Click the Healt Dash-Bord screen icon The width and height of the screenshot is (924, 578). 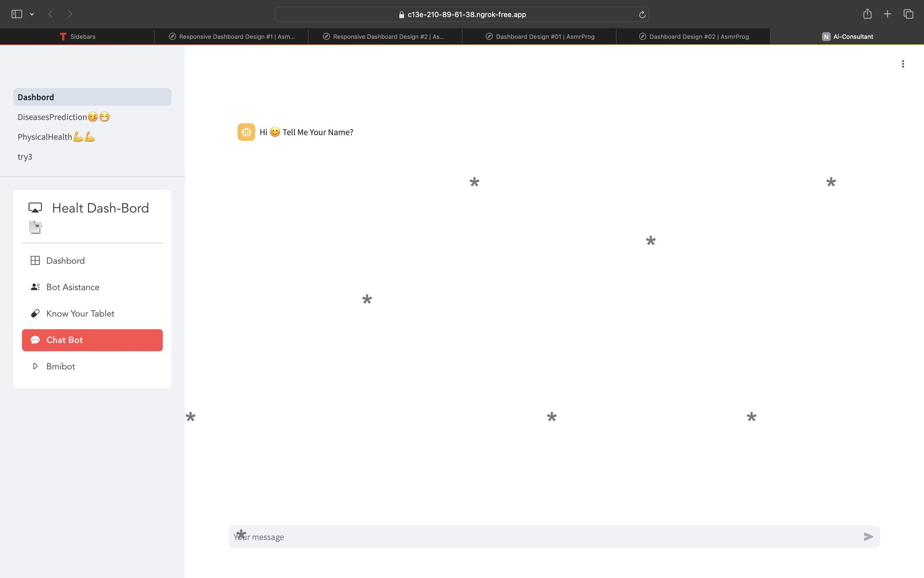pos(35,208)
